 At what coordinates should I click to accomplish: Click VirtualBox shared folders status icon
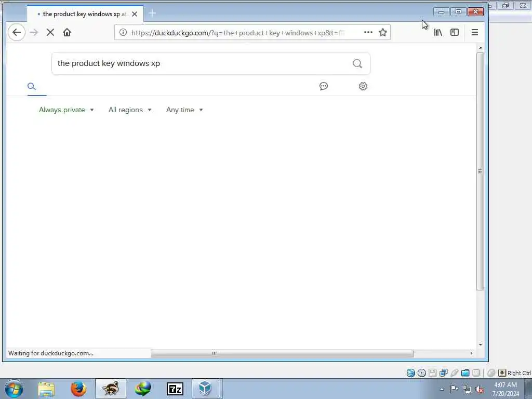coord(465,373)
